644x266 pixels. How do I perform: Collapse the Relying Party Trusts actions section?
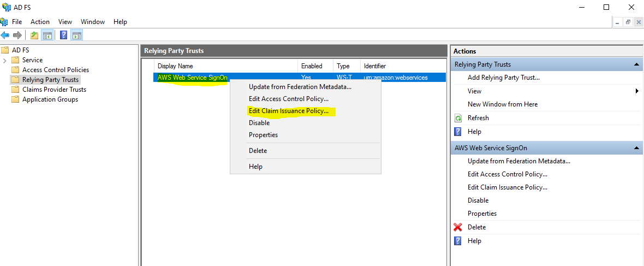(x=636, y=64)
